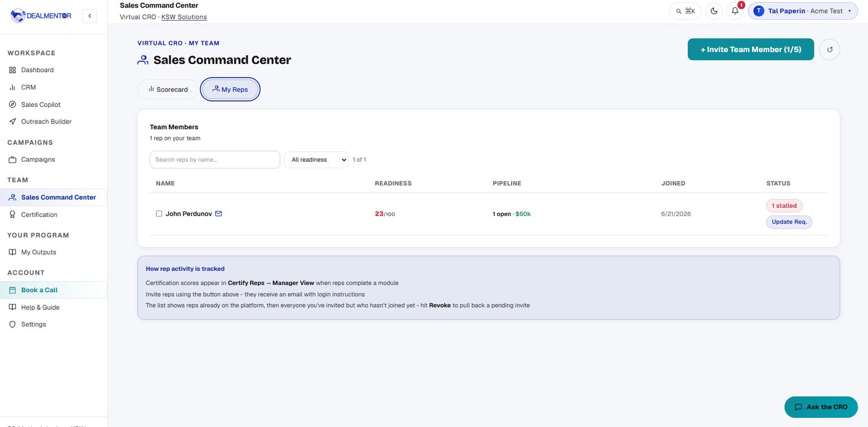
Task: Open the All readiness filter dropdown
Action: tap(316, 160)
